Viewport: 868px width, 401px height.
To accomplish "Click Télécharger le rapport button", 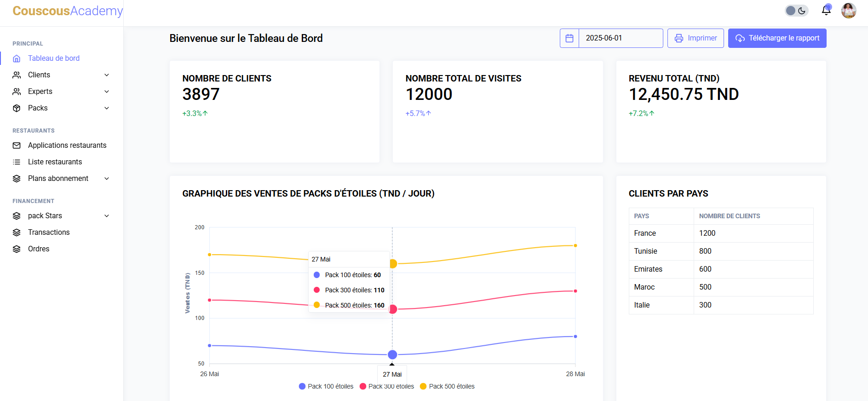I will (x=777, y=38).
